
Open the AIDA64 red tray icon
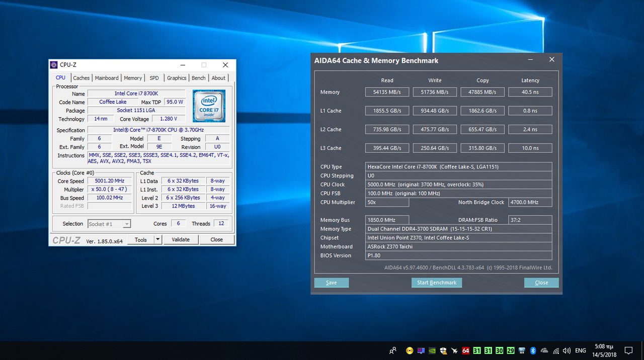pos(466,350)
